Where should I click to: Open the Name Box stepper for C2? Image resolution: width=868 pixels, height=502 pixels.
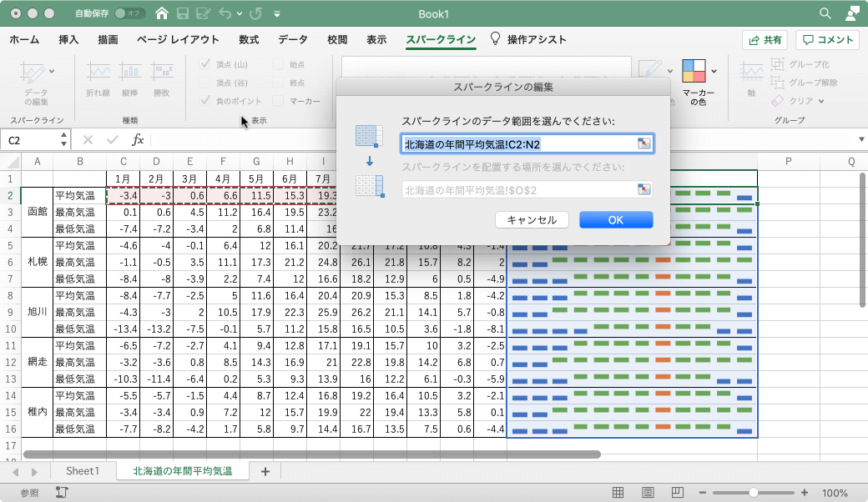(x=63, y=139)
